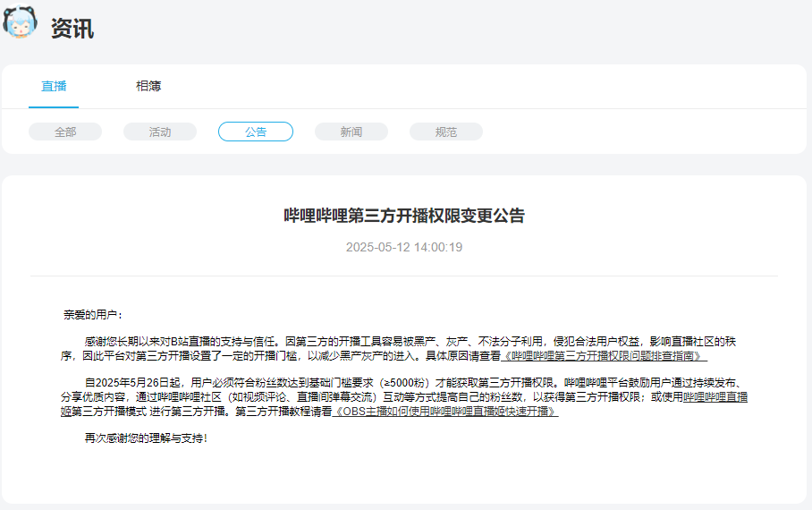
Task: Click the paragraph starting with 感谢您长期以来
Action: (x=268, y=342)
